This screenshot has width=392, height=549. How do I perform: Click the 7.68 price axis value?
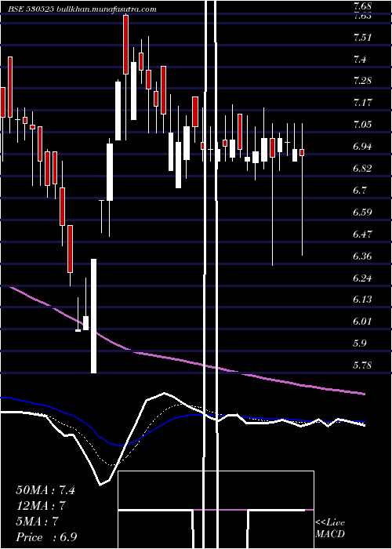coord(362,6)
